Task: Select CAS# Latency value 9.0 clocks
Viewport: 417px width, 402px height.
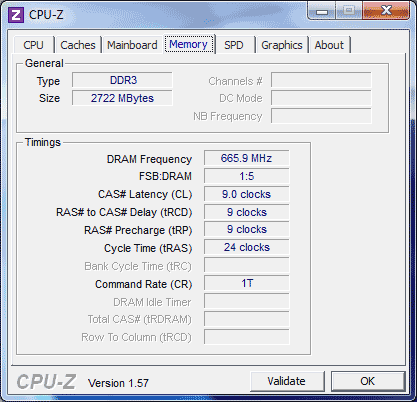Action: click(247, 194)
